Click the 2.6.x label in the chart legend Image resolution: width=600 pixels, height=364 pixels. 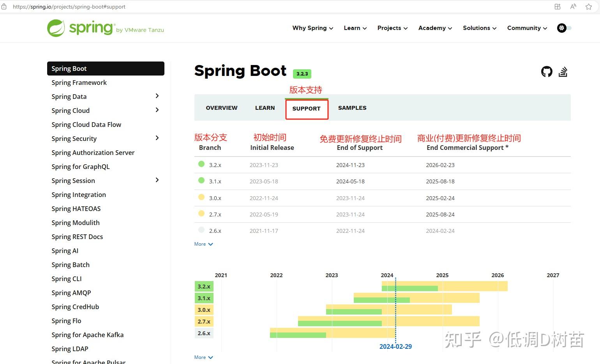204,333
